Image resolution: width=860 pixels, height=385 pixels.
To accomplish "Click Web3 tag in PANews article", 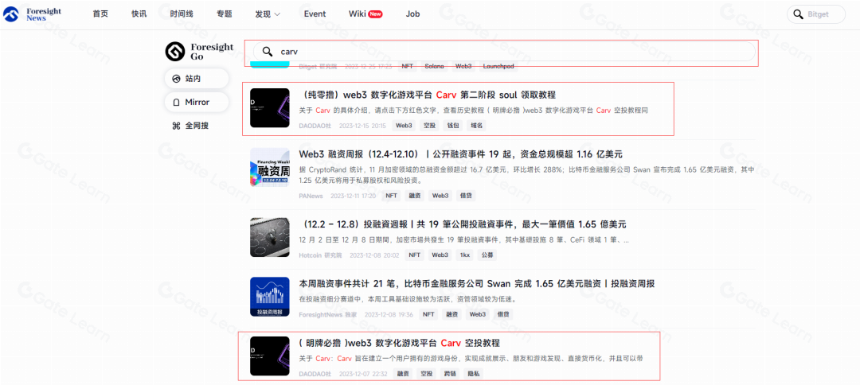I will pyautogui.click(x=440, y=195).
